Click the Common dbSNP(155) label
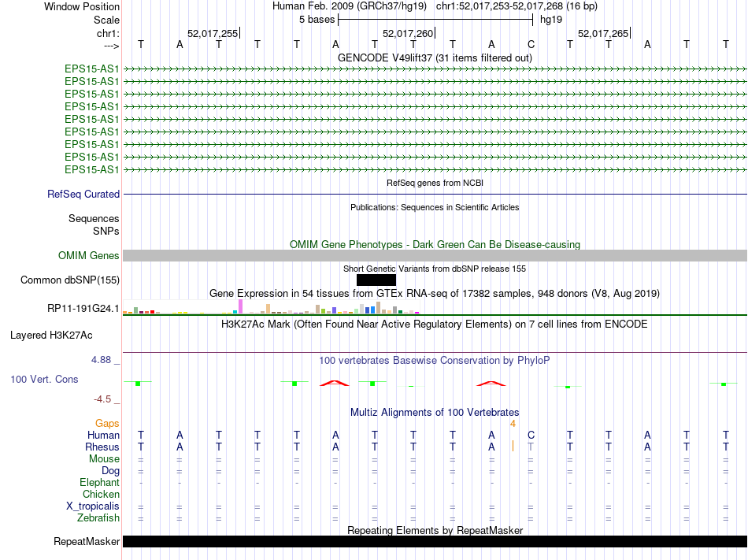Viewport: 748px width, 560px height. click(69, 280)
